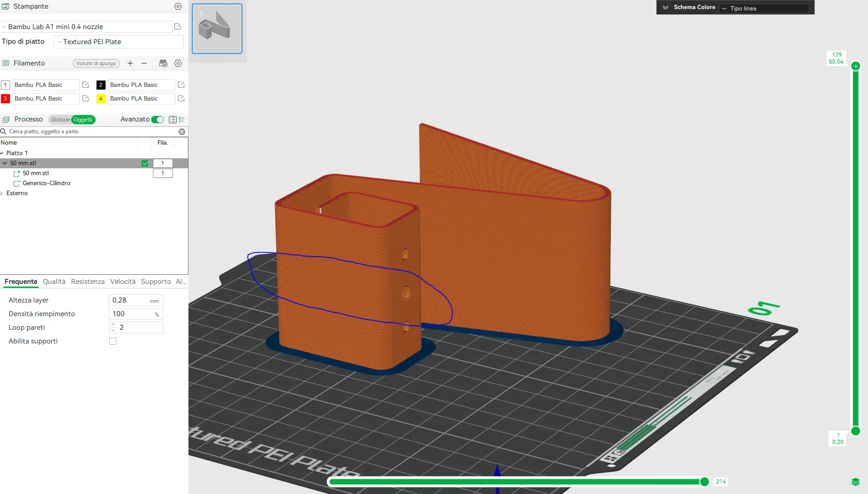The width and height of the screenshot is (868, 494).
Task: Edit filament 3 Bambu PLA Basic preset
Action: click(86, 98)
